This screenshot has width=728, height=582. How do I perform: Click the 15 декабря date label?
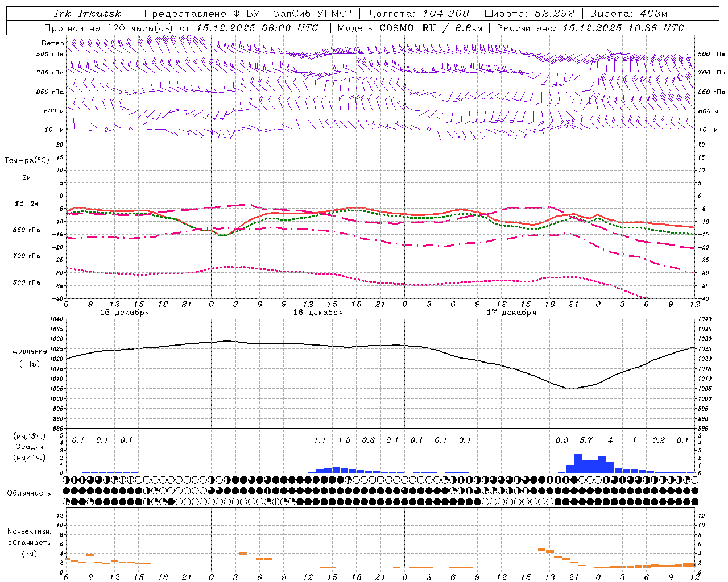[x=125, y=313]
